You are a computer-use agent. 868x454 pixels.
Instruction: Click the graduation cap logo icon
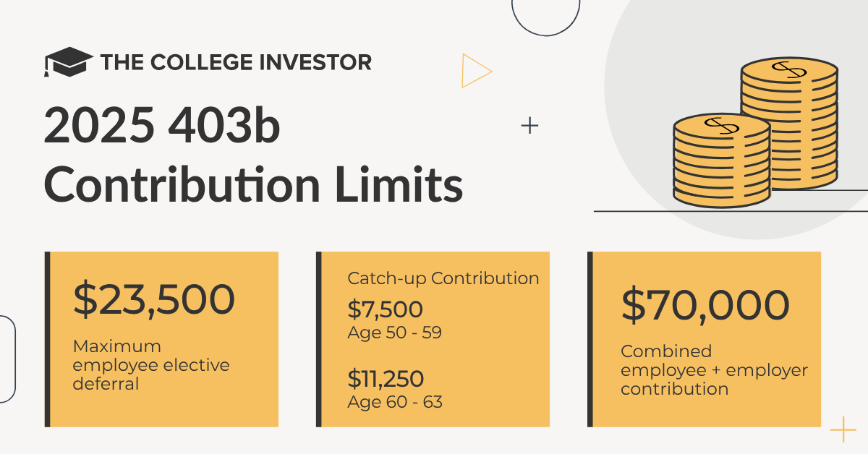pos(67,61)
